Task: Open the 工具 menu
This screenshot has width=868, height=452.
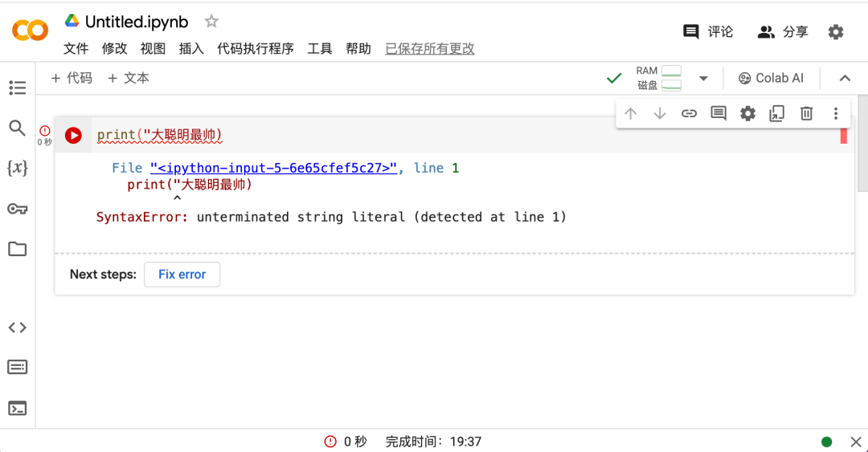Action: [319, 49]
